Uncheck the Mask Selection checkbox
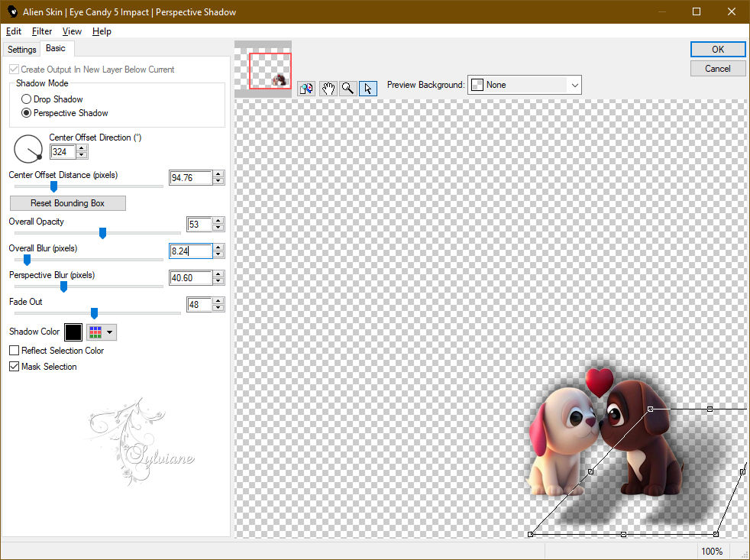The width and height of the screenshot is (750, 560). point(15,367)
